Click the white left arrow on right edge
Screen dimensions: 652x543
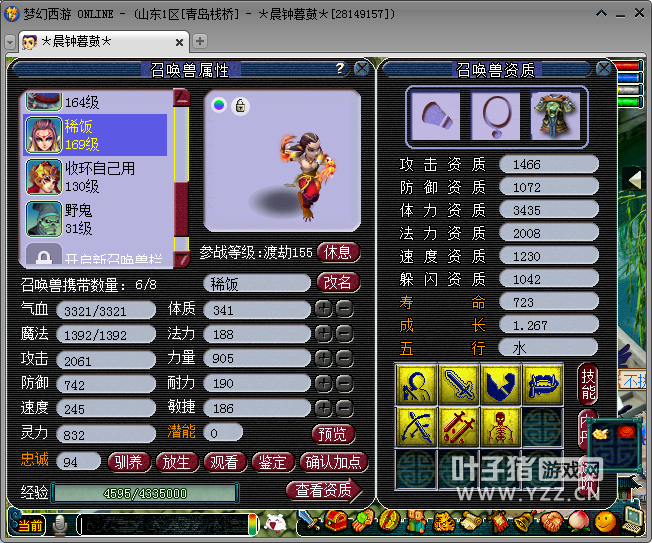634,180
